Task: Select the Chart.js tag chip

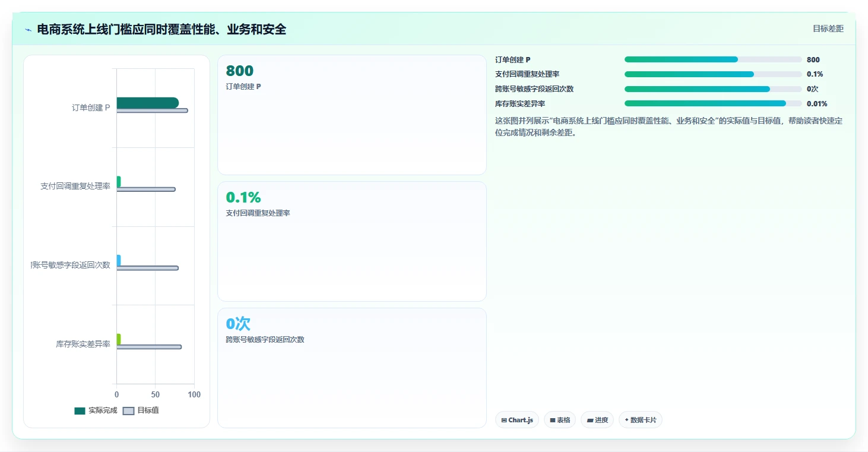Action: [517, 420]
